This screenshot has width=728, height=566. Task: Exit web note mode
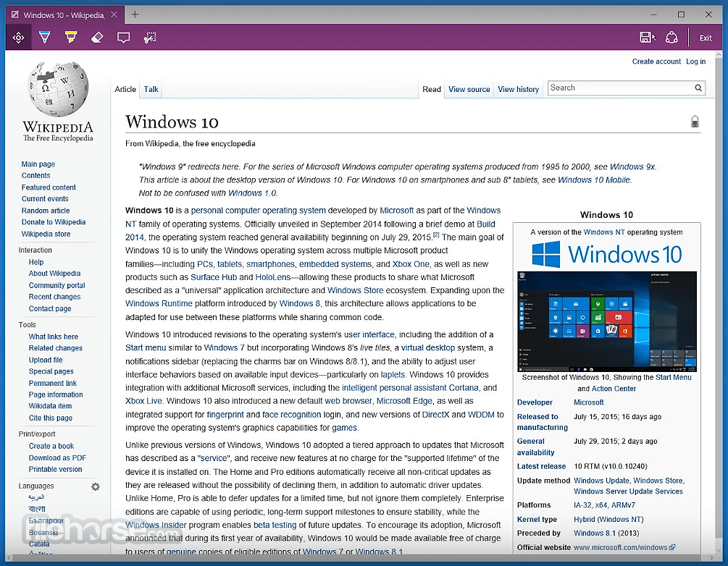[x=706, y=38]
